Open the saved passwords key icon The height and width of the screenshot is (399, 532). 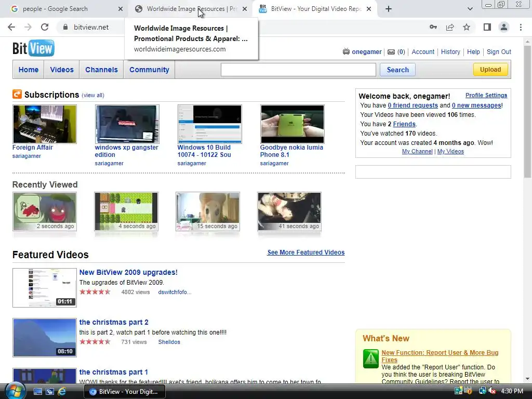433,27
